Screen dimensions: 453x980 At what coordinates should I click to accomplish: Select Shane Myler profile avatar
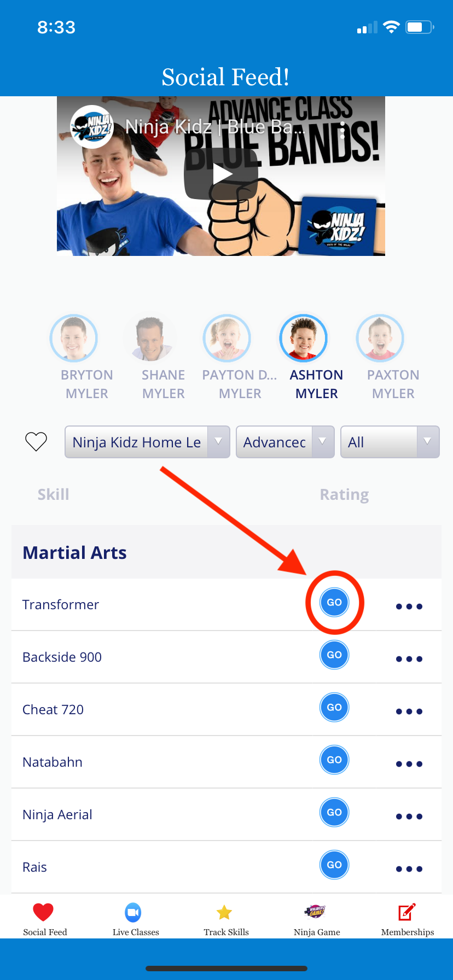[x=150, y=338]
